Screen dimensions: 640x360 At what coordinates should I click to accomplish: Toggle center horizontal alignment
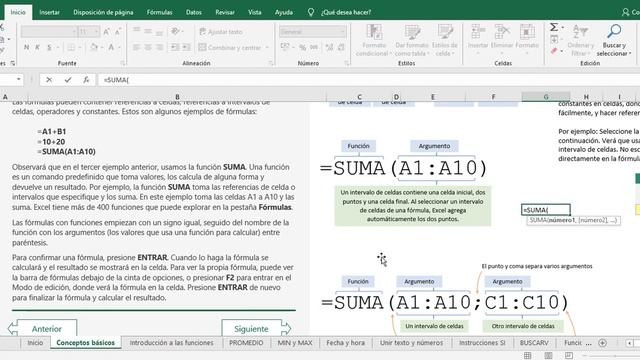pos(148,47)
